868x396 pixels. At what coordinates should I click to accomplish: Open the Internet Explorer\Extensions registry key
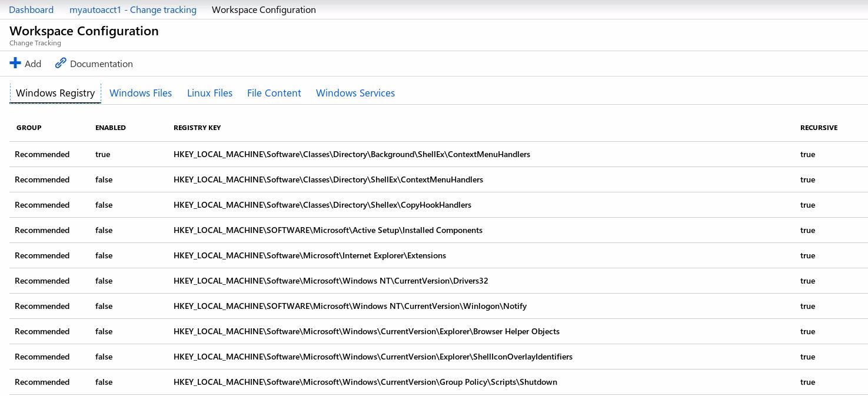tap(310, 255)
